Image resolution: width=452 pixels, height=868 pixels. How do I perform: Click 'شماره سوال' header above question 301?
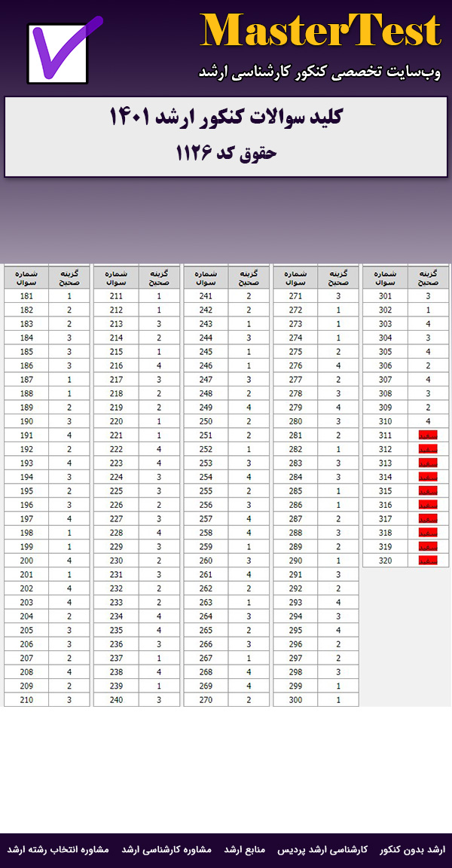coord(385,277)
